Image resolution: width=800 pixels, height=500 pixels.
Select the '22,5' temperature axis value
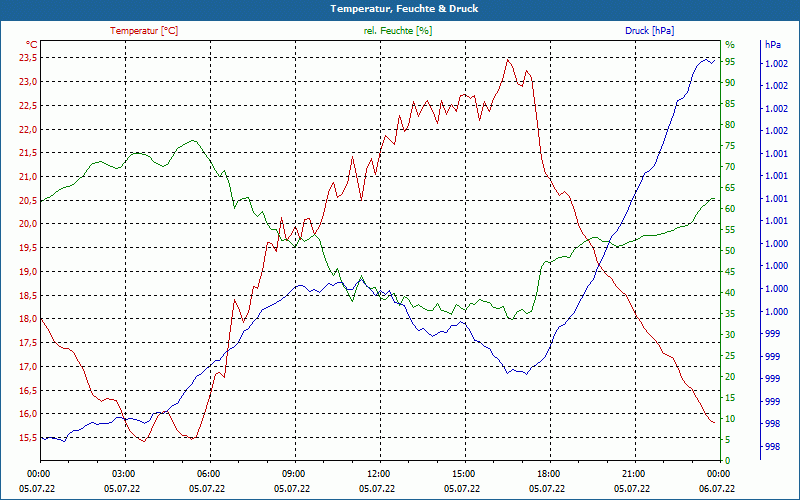28,106
